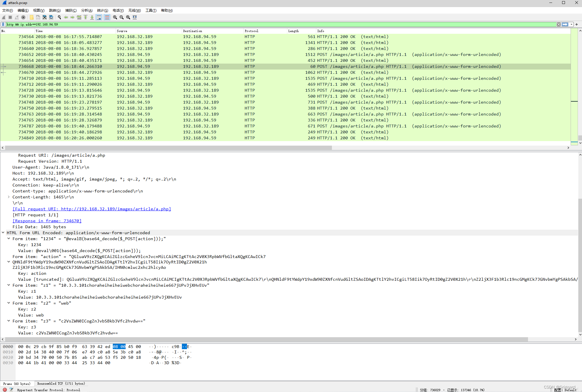This screenshot has width=582, height=392.
Task: Open a capture file with the folder icon
Action: click(x=32, y=17)
